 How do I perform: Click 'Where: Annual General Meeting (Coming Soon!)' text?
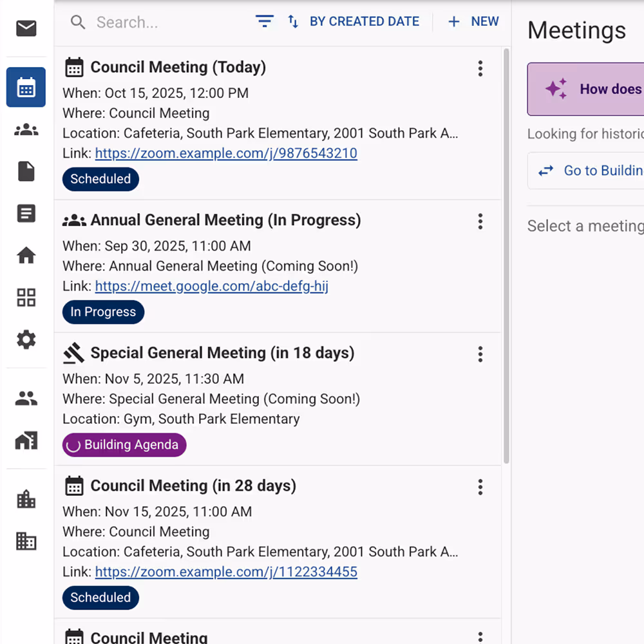coord(211,266)
